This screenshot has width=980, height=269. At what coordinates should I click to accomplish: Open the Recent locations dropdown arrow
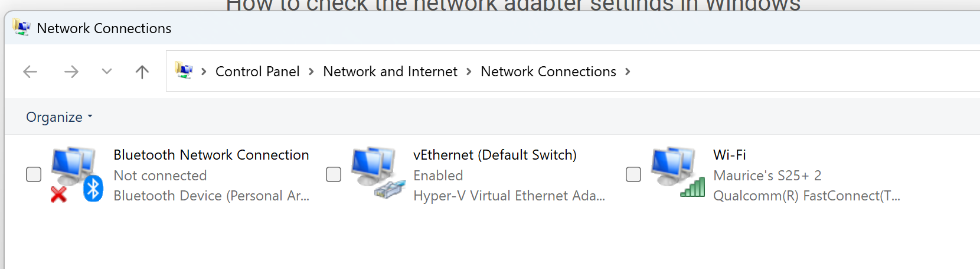(x=106, y=72)
